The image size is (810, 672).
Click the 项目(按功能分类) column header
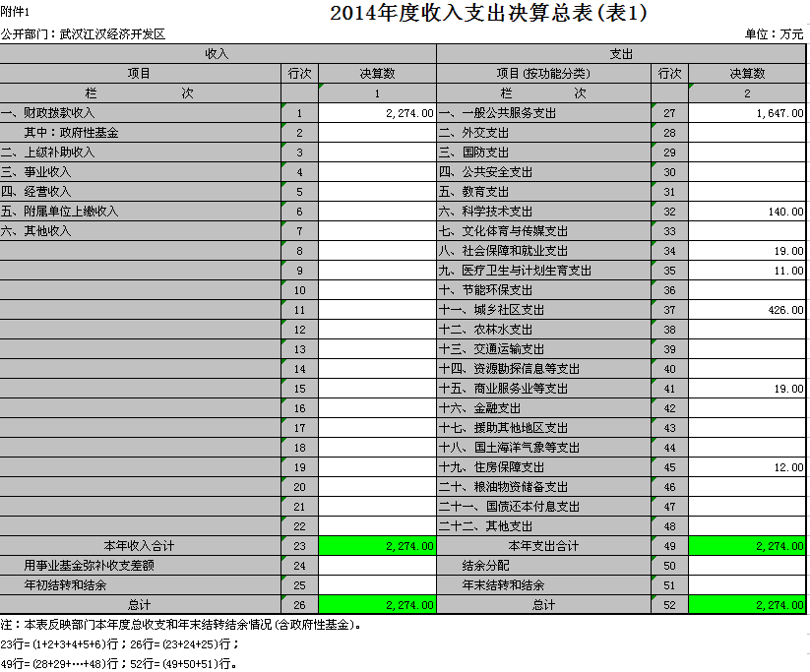[x=543, y=74]
